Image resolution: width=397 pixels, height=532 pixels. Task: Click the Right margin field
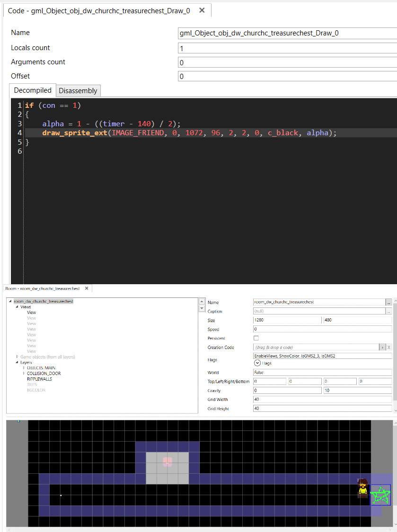(340, 381)
